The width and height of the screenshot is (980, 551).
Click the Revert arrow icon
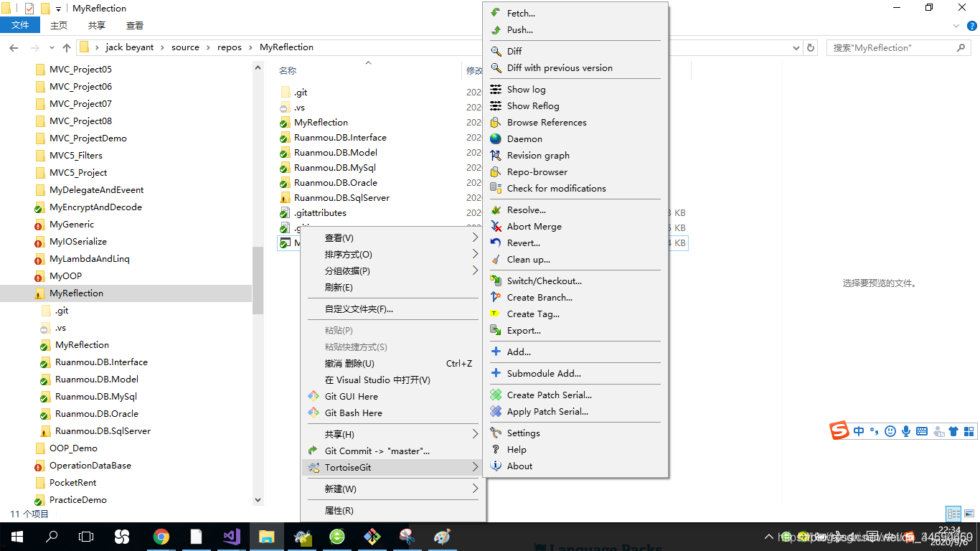tap(496, 242)
